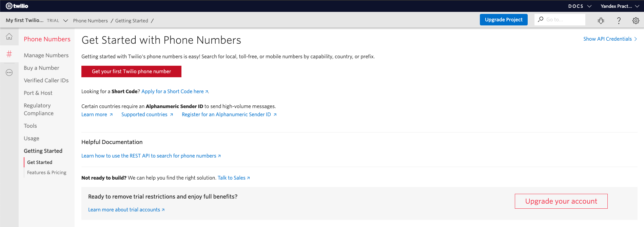The height and width of the screenshot is (227, 644).
Task: Open the settings gear icon
Action: tap(636, 21)
